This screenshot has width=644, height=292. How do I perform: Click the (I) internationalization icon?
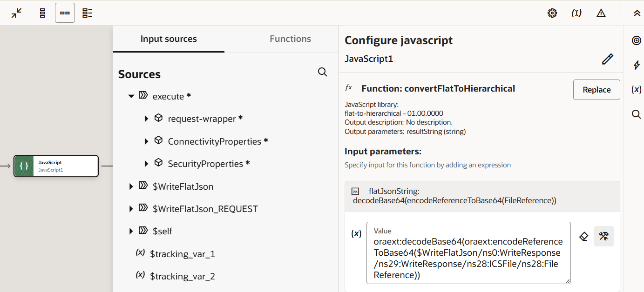pyautogui.click(x=576, y=13)
